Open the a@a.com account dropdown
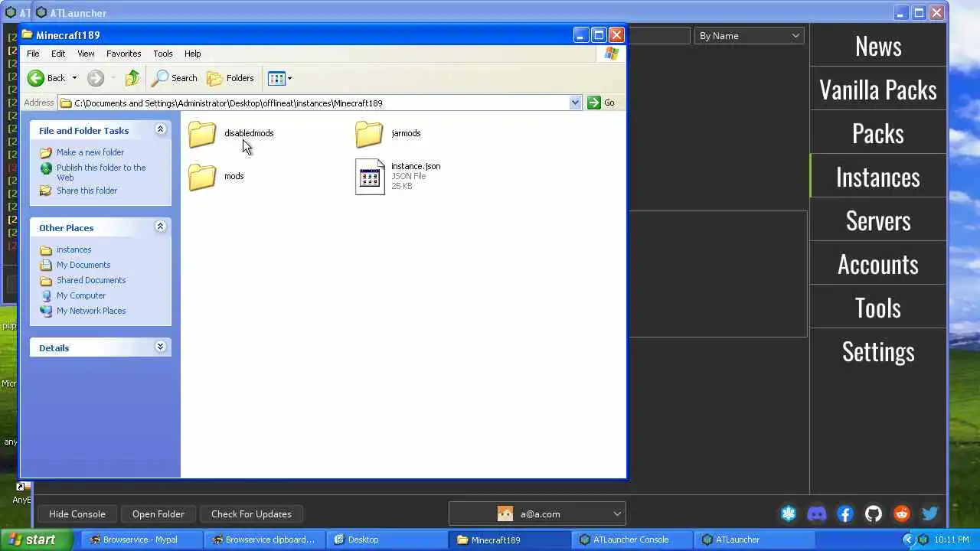Image resolution: width=980 pixels, height=551 pixels. click(537, 514)
